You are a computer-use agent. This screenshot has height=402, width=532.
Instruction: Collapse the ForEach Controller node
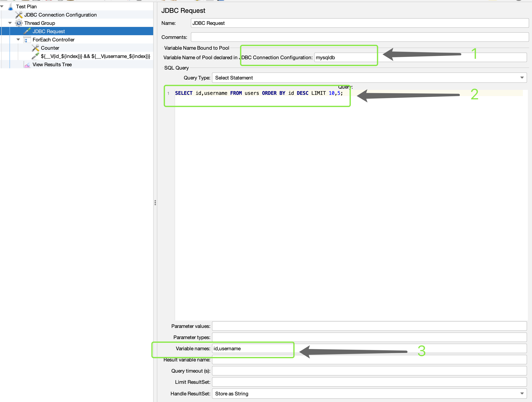(x=18, y=40)
